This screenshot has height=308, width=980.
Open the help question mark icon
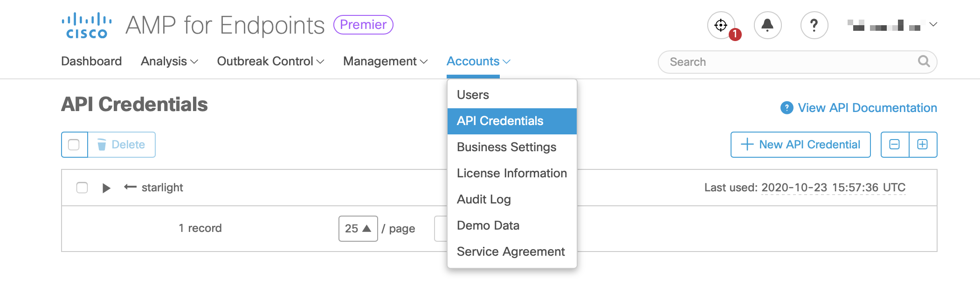[x=814, y=25]
